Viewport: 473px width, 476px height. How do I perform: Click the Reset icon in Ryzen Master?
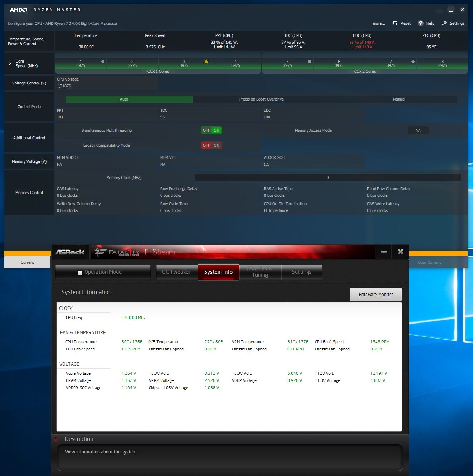pos(395,23)
